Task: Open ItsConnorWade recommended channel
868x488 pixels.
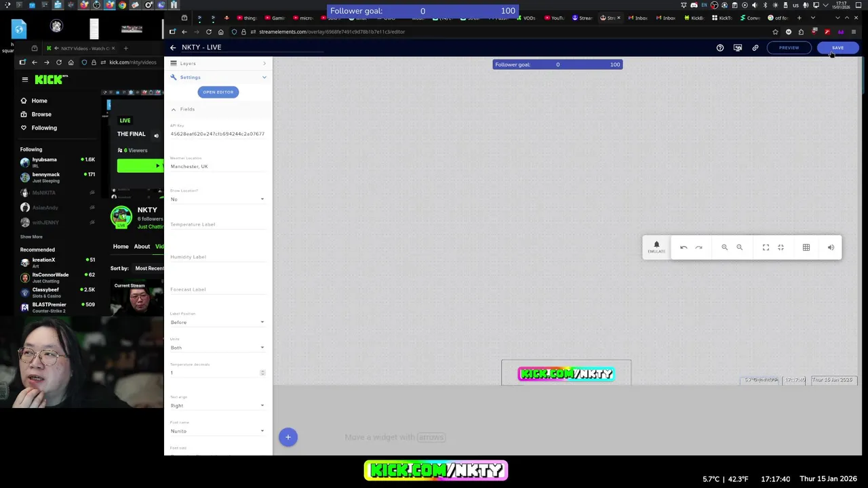Action: pos(58,277)
